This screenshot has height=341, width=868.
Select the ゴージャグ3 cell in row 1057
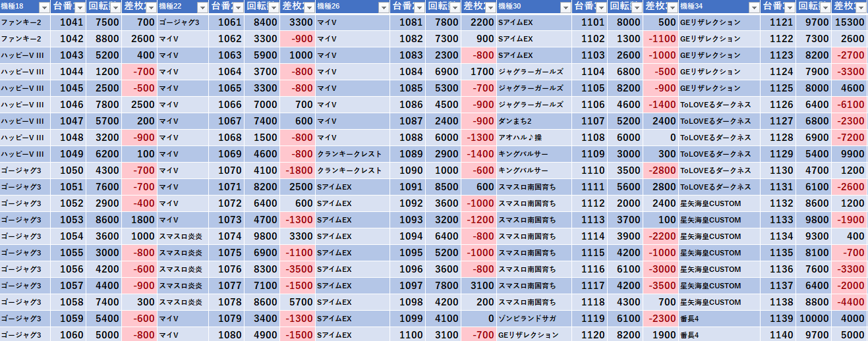[25, 286]
